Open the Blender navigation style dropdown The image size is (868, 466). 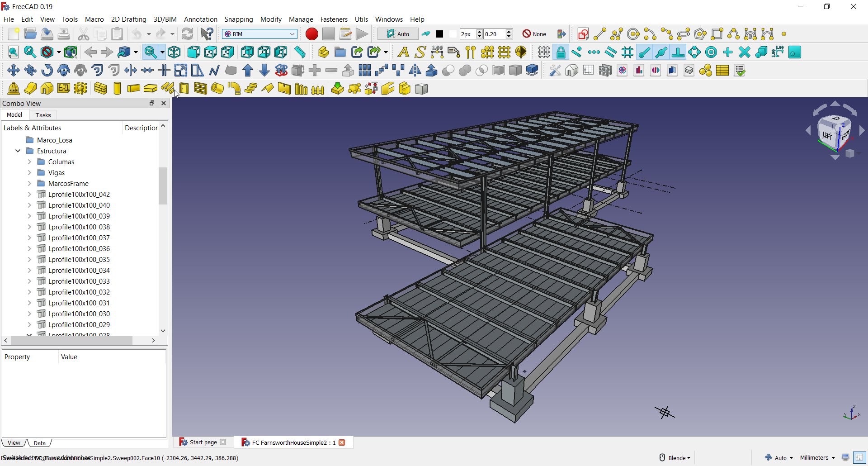[x=675, y=458]
